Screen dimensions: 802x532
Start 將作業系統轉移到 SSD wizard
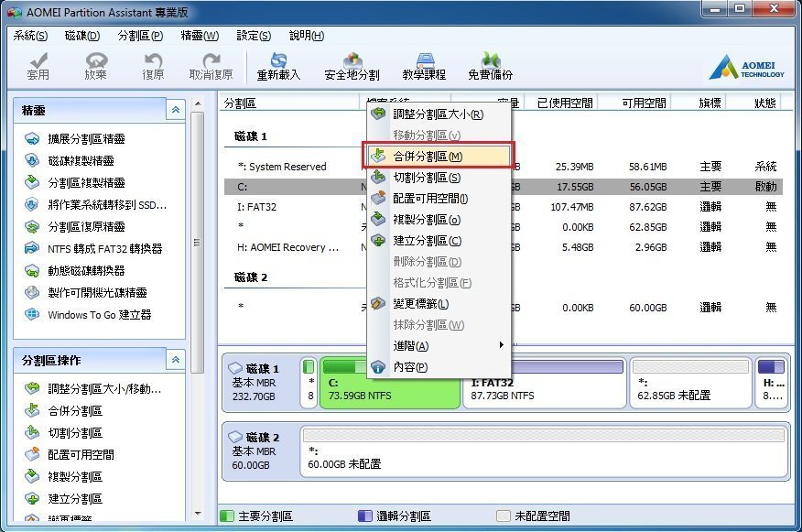click(x=95, y=204)
